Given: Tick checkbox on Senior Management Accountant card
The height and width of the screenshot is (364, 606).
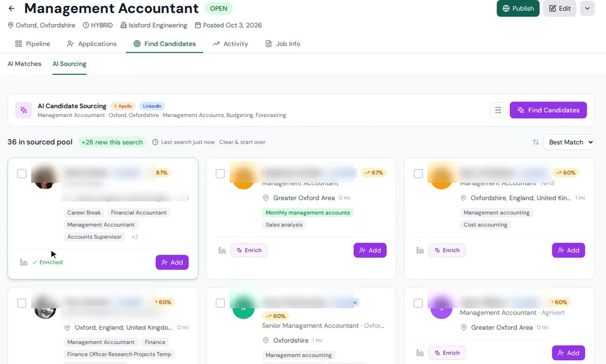Looking at the screenshot, I should tap(220, 303).
